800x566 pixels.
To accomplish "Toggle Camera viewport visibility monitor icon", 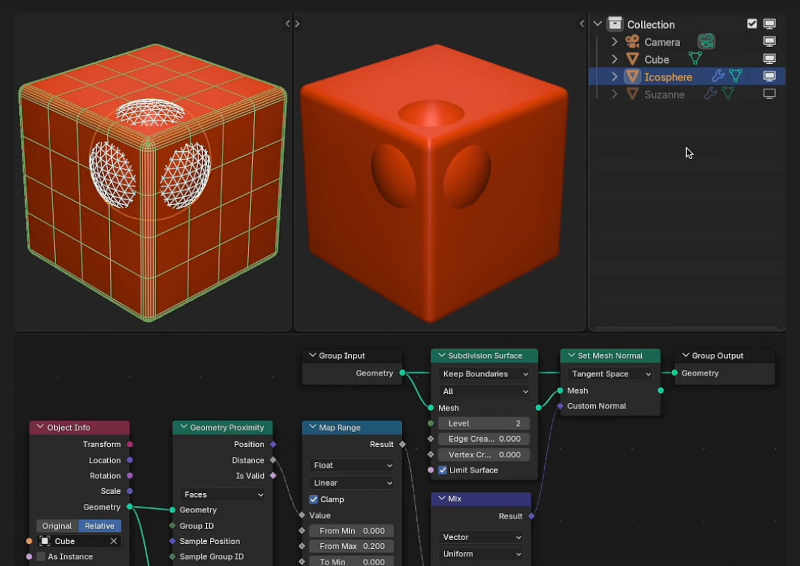I will tap(769, 41).
